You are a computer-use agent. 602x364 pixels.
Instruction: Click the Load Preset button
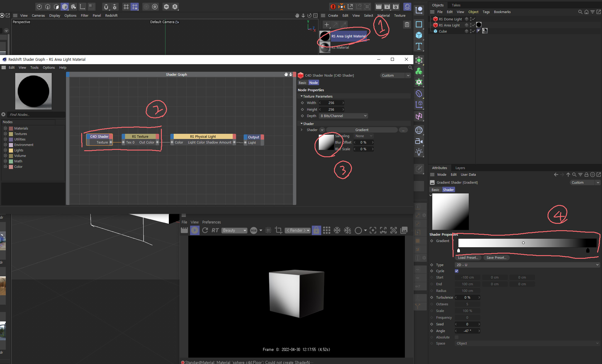tap(468, 258)
